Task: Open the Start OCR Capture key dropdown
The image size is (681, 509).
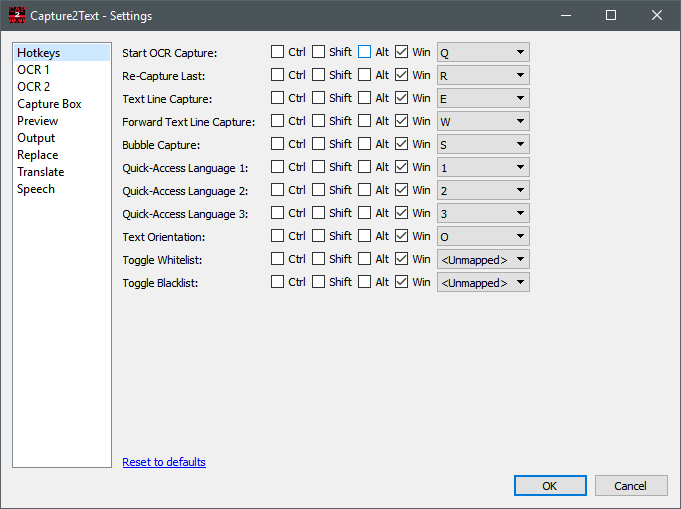Action: coord(483,52)
